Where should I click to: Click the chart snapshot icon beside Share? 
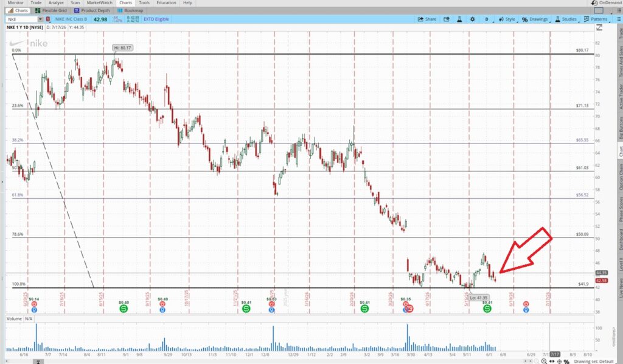click(446, 19)
